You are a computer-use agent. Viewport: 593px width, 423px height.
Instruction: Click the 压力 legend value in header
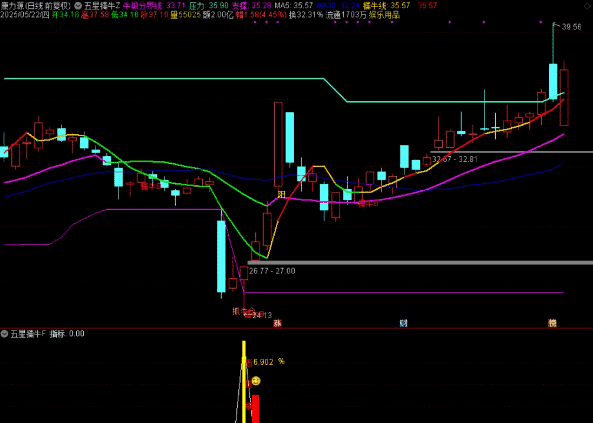pos(218,5)
